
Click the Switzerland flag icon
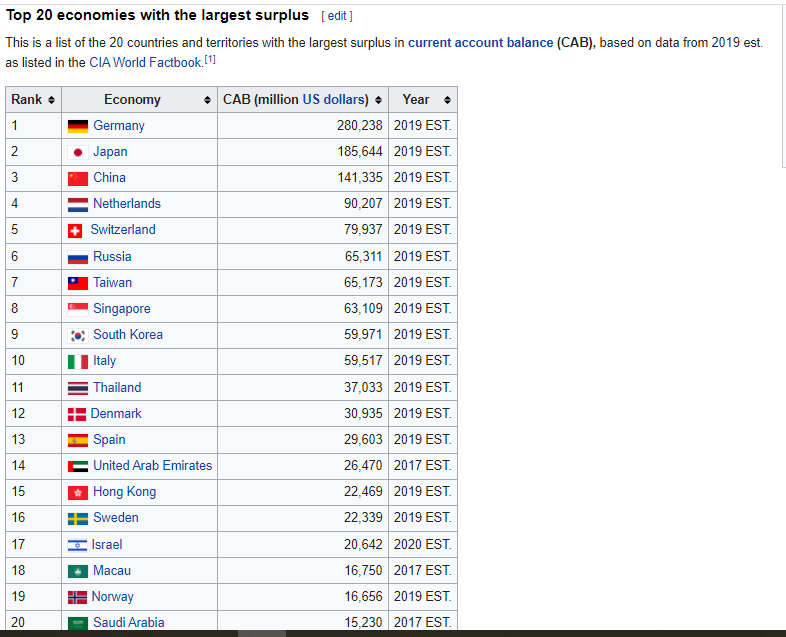point(76,230)
